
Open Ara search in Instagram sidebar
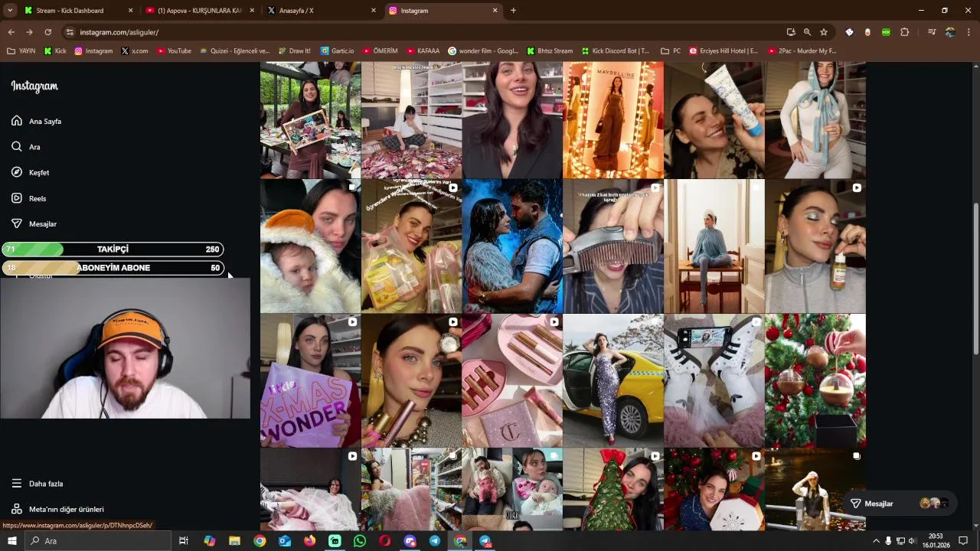tap(25, 147)
